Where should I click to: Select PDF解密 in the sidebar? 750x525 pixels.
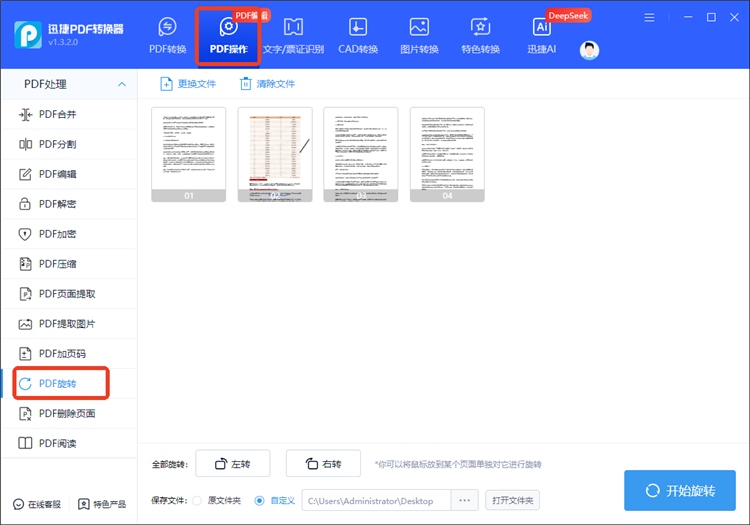click(x=69, y=204)
